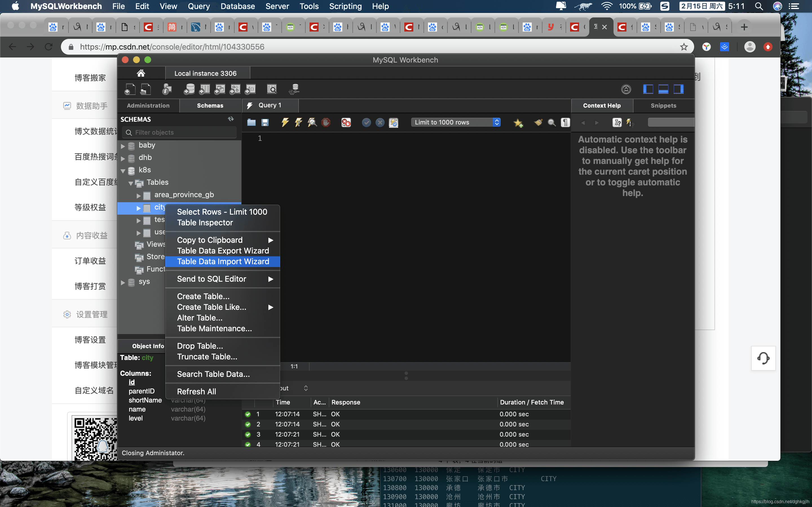The image size is (812, 507).
Task: Save the current SQL script
Action: [x=265, y=123]
